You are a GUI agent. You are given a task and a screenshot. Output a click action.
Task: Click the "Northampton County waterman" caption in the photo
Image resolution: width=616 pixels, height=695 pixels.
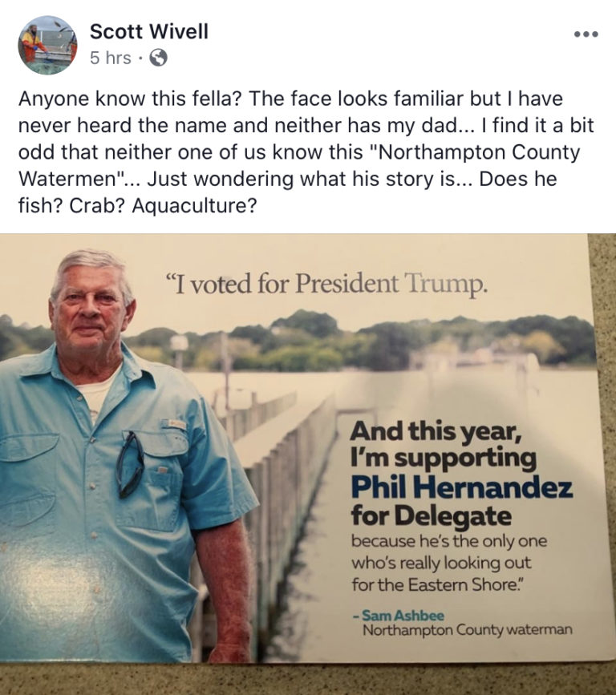468,630
